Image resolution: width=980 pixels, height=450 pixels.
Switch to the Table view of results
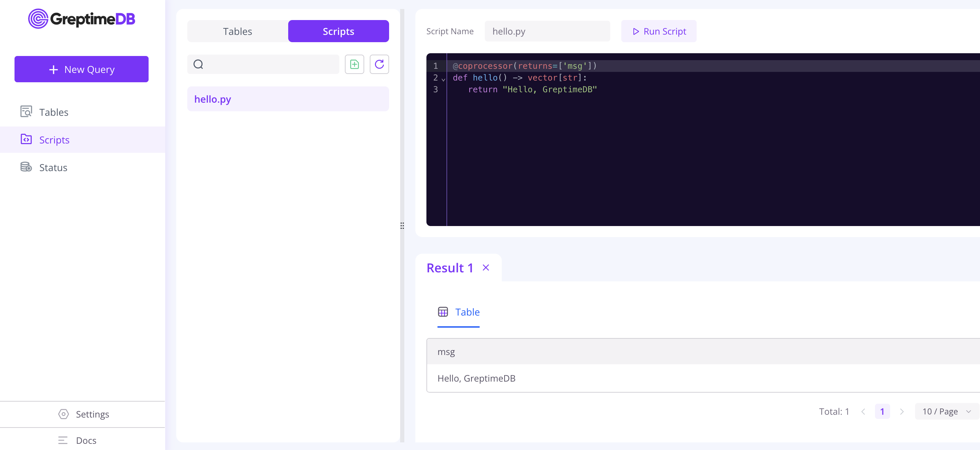tap(468, 312)
